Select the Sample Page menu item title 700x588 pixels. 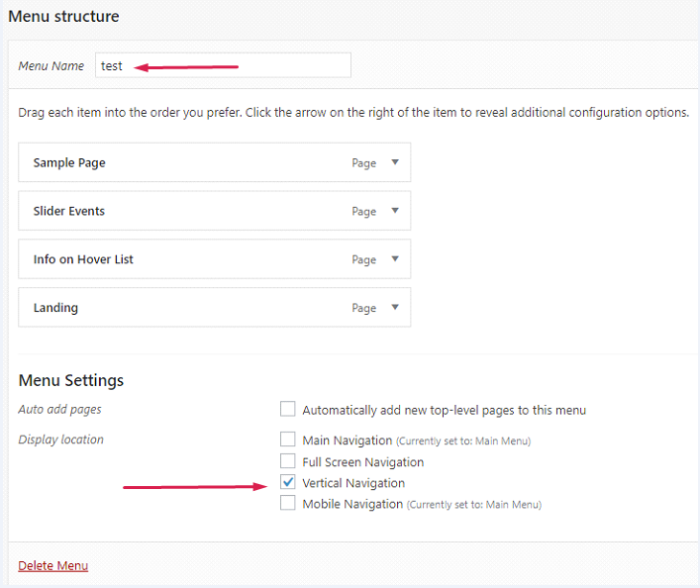[69, 162]
